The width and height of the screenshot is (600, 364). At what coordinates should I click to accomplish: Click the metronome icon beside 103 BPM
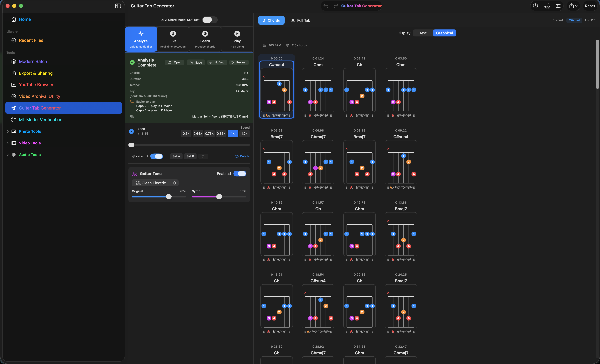pos(264,45)
